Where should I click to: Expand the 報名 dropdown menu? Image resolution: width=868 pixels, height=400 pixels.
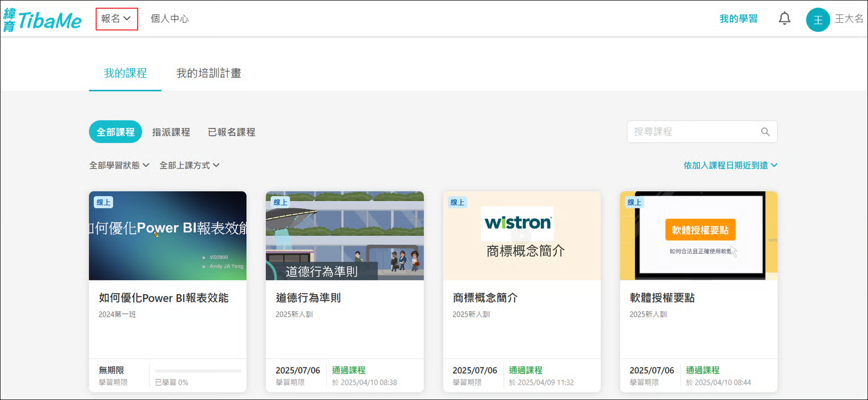tap(116, 19)
